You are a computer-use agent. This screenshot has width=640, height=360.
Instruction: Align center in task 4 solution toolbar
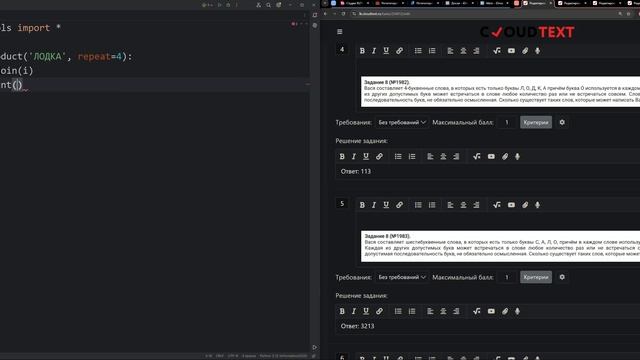[x=443, y=156]
